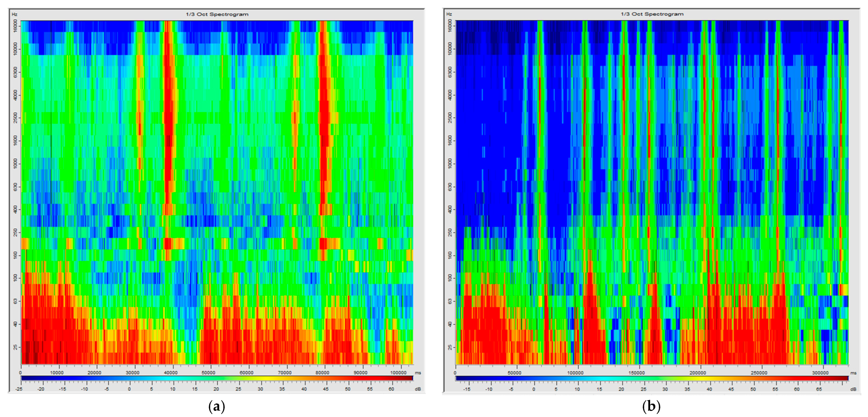Click the 250000 ms tick on the right time axis
The image size is (868, 417).
tap(759, 373)
